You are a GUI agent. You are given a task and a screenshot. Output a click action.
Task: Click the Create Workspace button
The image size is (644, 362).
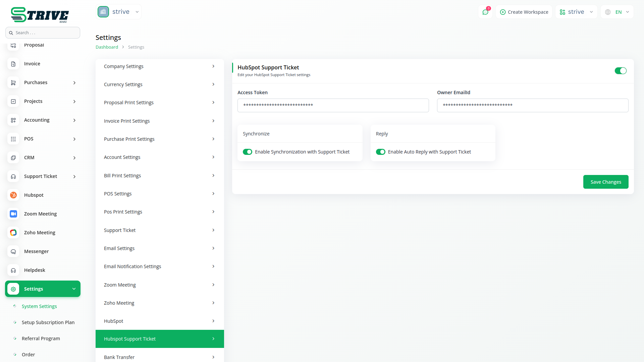524,12
